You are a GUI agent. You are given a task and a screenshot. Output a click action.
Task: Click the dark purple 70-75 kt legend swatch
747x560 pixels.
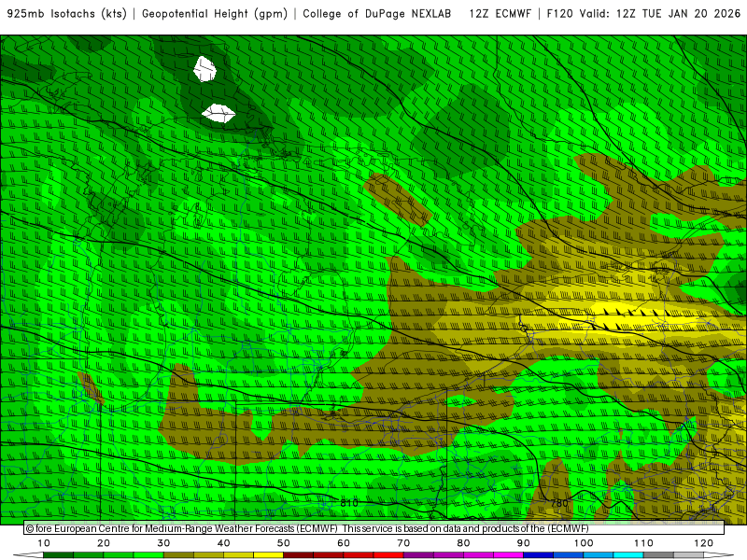[x=418, y=555]
